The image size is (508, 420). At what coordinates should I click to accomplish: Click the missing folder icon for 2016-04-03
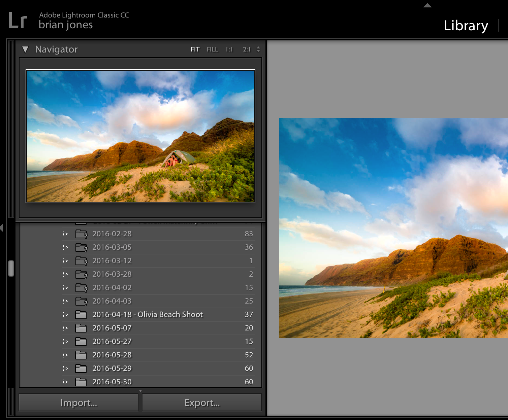(x=81, y=301)
